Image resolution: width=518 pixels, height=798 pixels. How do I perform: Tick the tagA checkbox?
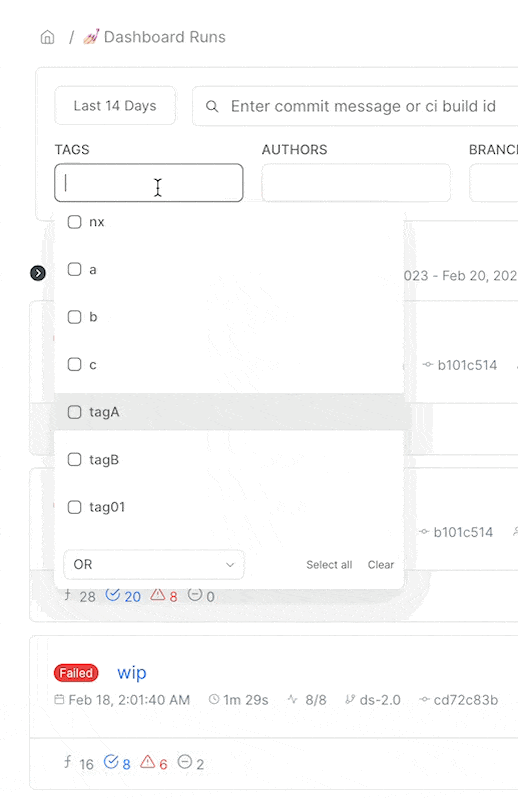pyautogui.click(x=75, y=412)
